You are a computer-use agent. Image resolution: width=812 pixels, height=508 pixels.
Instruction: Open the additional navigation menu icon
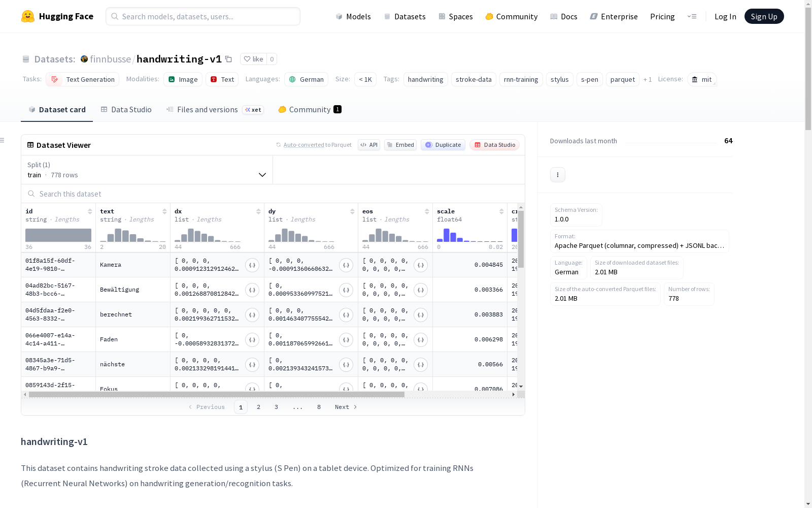692,16
